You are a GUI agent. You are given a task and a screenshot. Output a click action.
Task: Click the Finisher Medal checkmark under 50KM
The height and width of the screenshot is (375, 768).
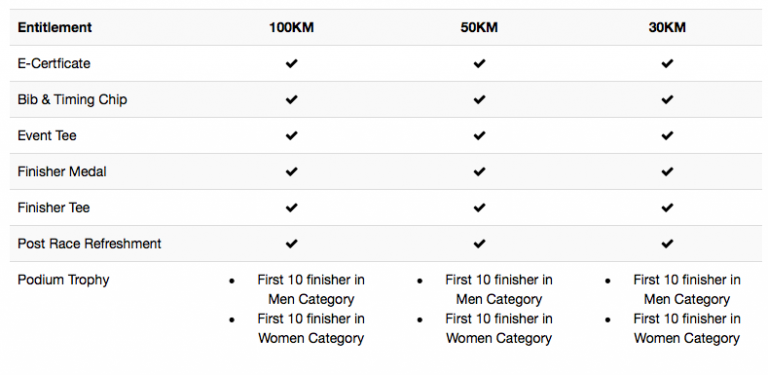tap(479, 171)
